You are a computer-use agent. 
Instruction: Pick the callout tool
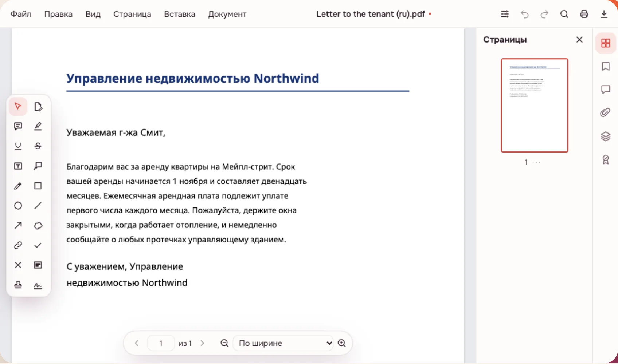click(38, 166)
